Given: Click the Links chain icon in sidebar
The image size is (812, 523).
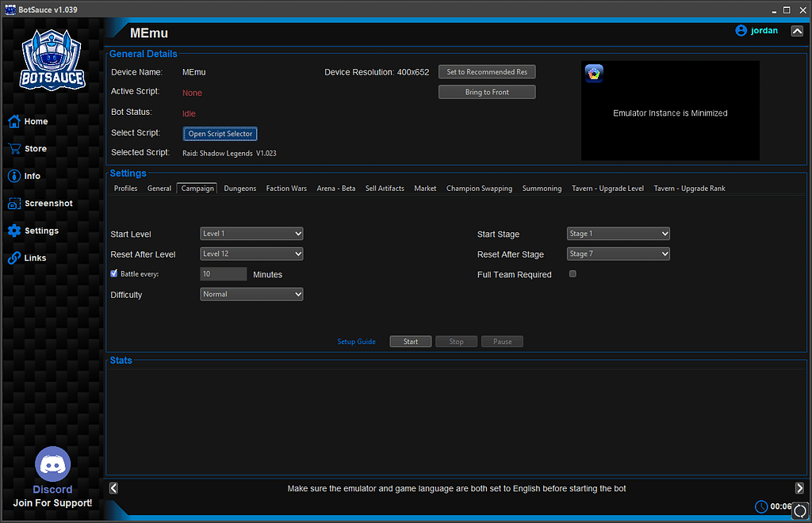Looking at the screenshot, I should (14, 258).
